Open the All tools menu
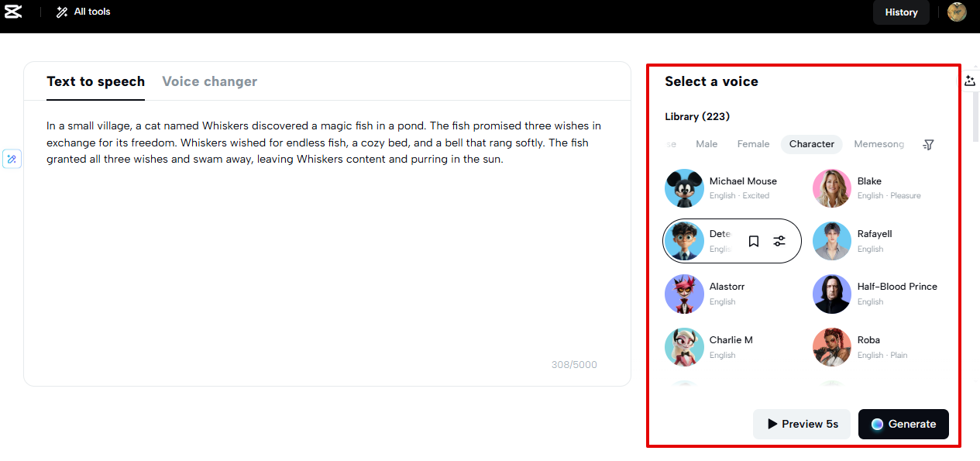 [x=82, y=12]
